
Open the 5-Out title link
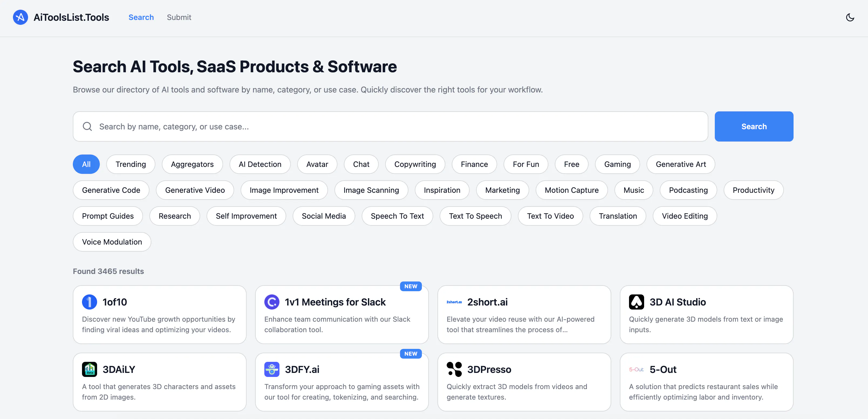click(663, 369)
